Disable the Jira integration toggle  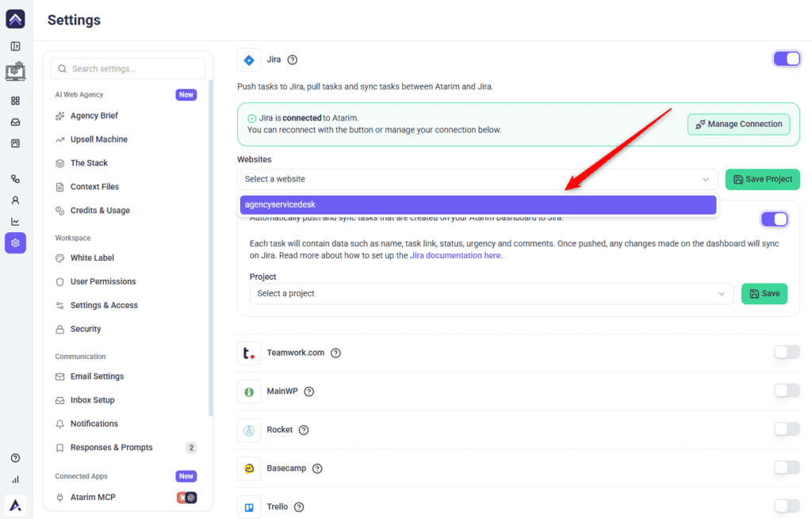787,59
